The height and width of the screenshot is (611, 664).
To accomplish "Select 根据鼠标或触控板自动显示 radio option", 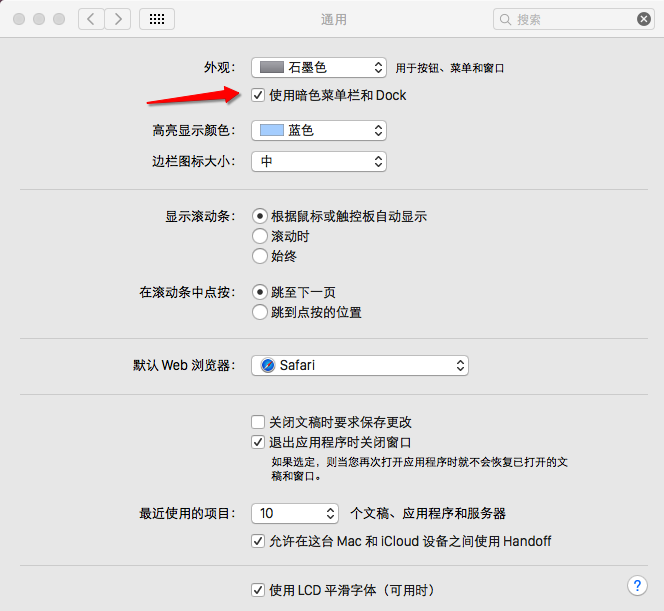I will click(x=260, y=216).
